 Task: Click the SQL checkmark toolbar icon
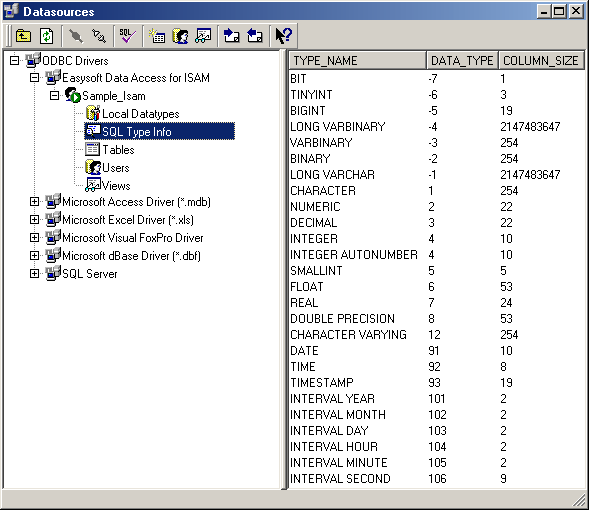[x=127, y=36]
